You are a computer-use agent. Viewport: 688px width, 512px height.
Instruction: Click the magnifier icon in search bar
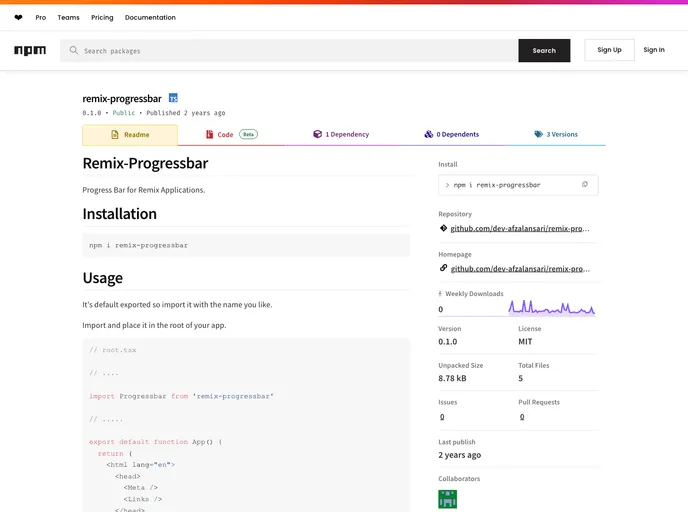(x=74, y=50)
